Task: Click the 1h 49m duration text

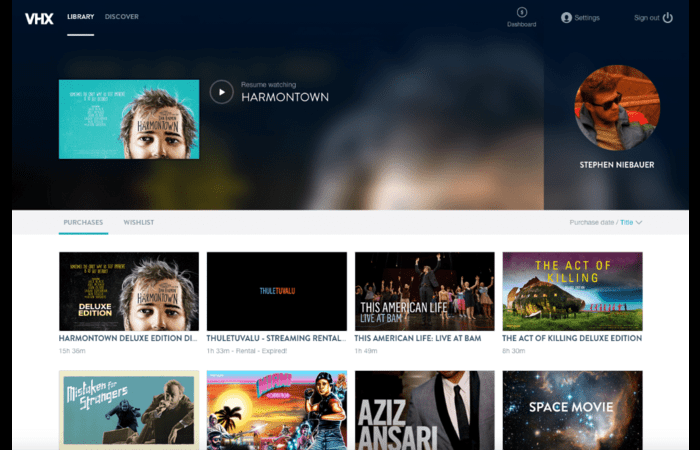Action: pos(366,351)
